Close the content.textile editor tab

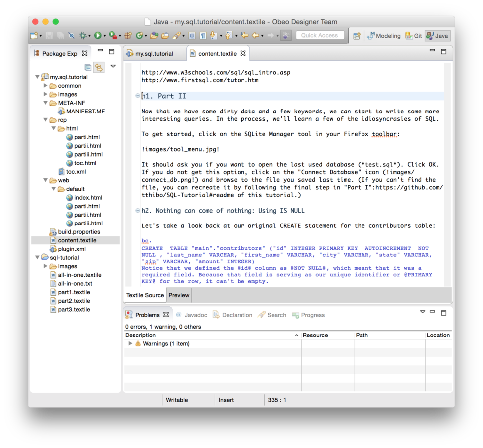point(243,53)
